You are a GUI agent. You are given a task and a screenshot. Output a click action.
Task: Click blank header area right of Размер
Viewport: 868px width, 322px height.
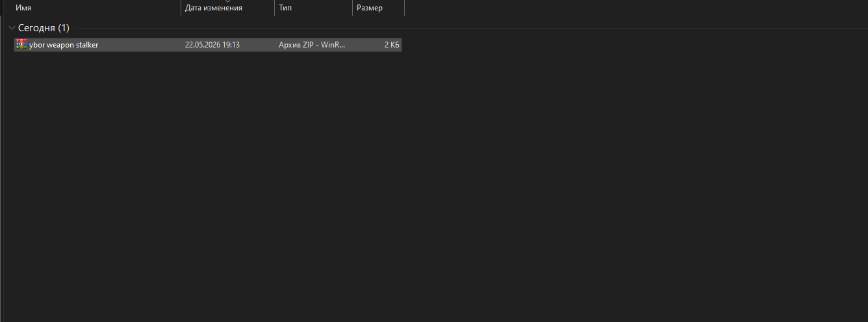point(635,8)
